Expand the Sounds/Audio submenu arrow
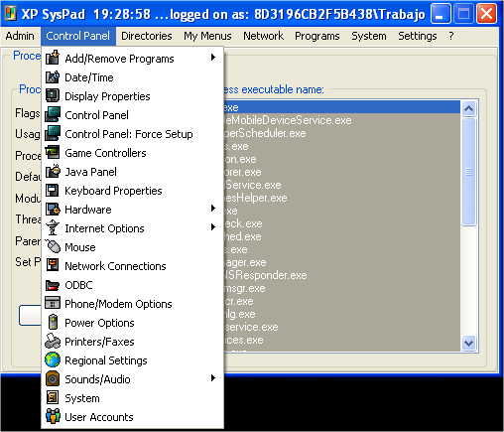504x432 pixels. tap(213, 378)
